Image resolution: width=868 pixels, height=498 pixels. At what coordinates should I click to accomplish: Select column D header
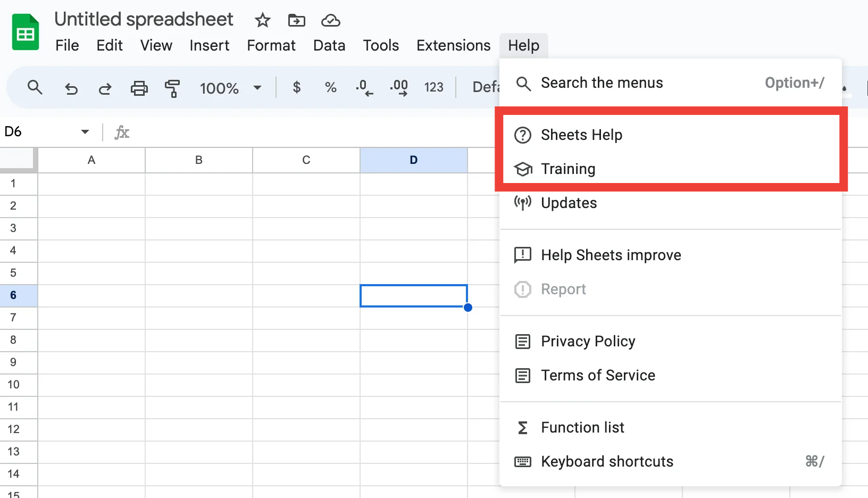414,160
